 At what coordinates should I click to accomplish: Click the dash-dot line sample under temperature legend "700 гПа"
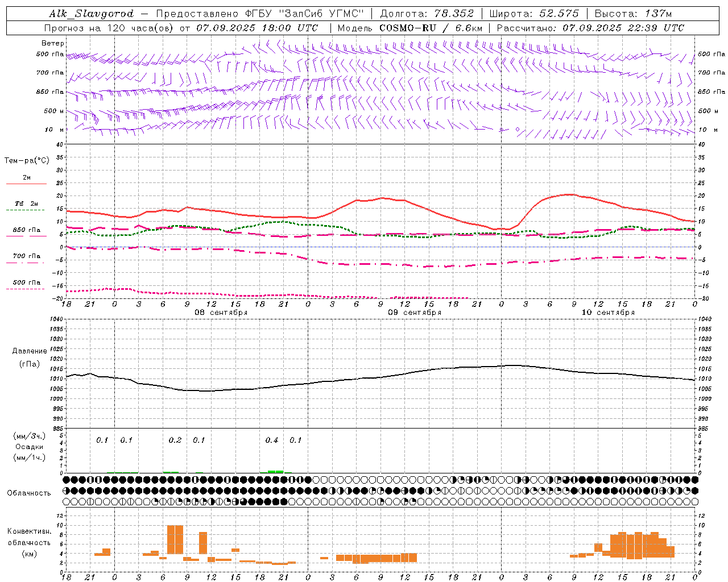(x=26, y=263)
